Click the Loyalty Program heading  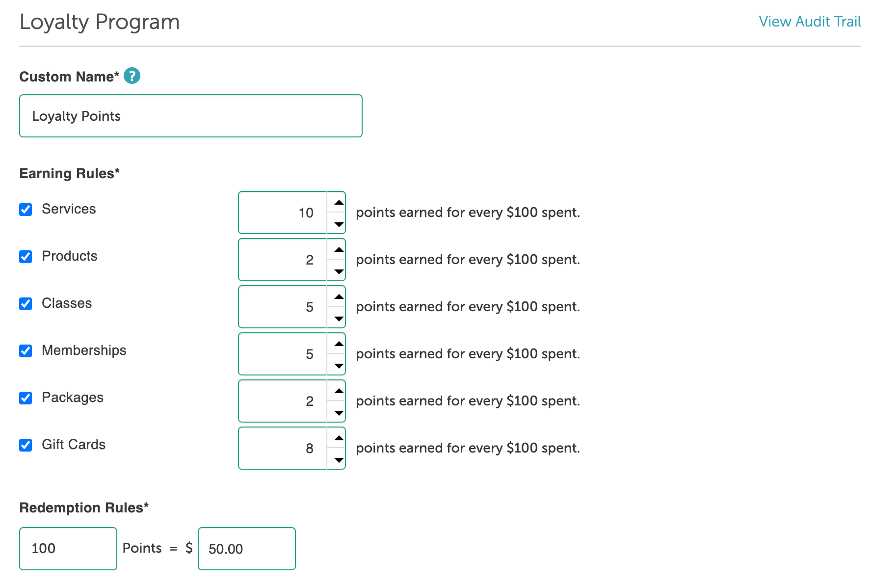click(x=100, y=22)
